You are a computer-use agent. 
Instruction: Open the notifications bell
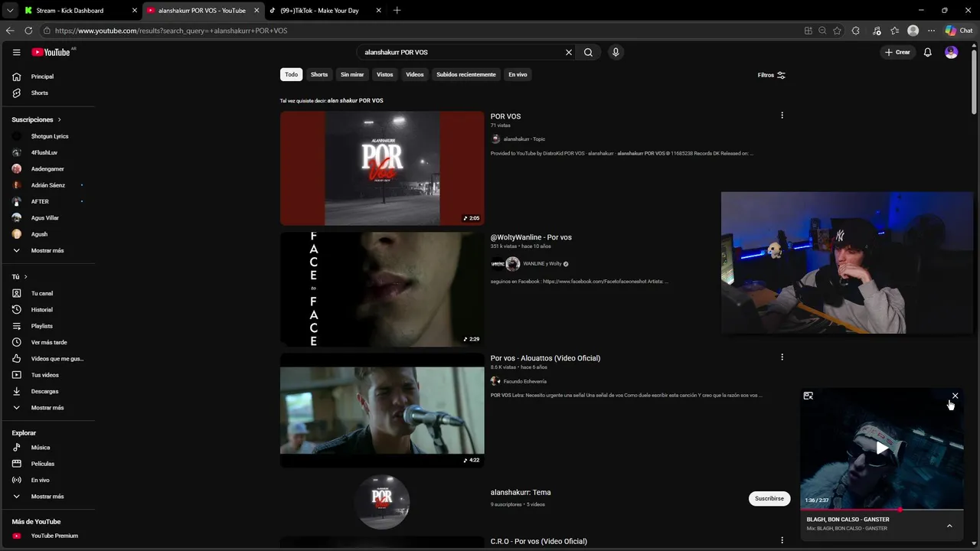[x=927, y=52]
